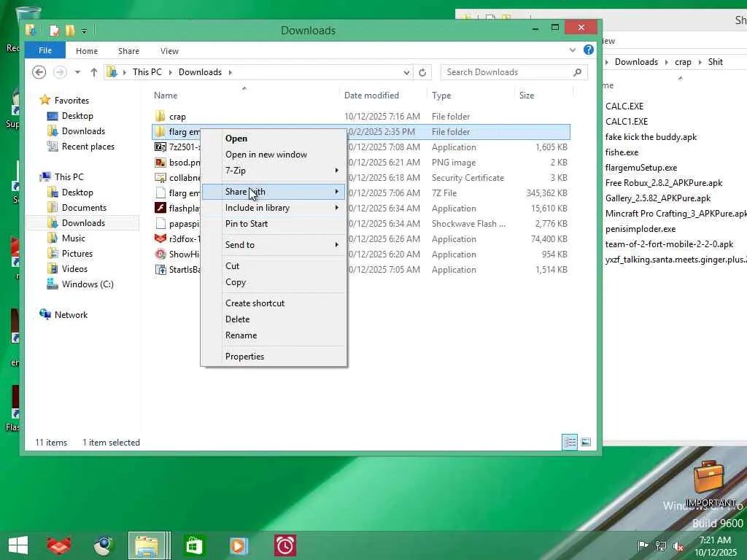Screen dimensions: 747x560
Task: Open Windows Store from the taskbar
Action: tap(194, 545)
